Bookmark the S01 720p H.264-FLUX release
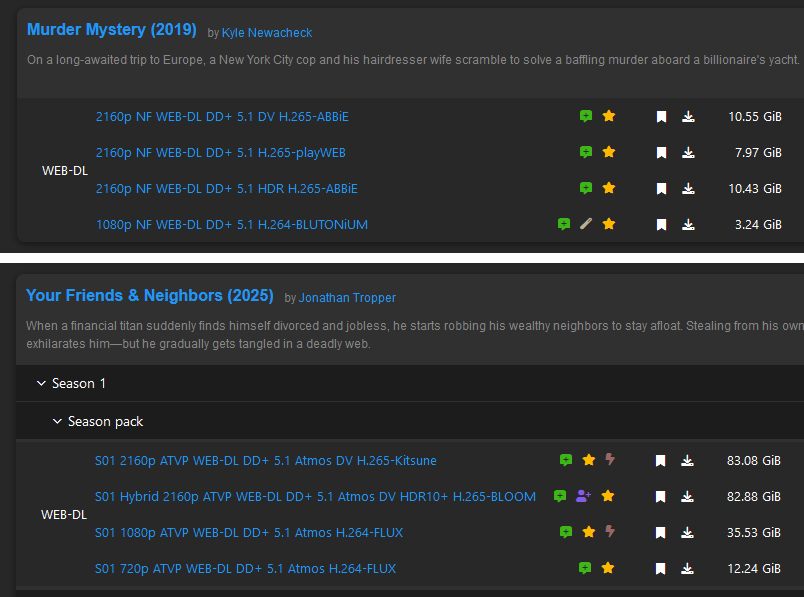The height and width of the screenshot is (597, 804). (x=660, y=568)
